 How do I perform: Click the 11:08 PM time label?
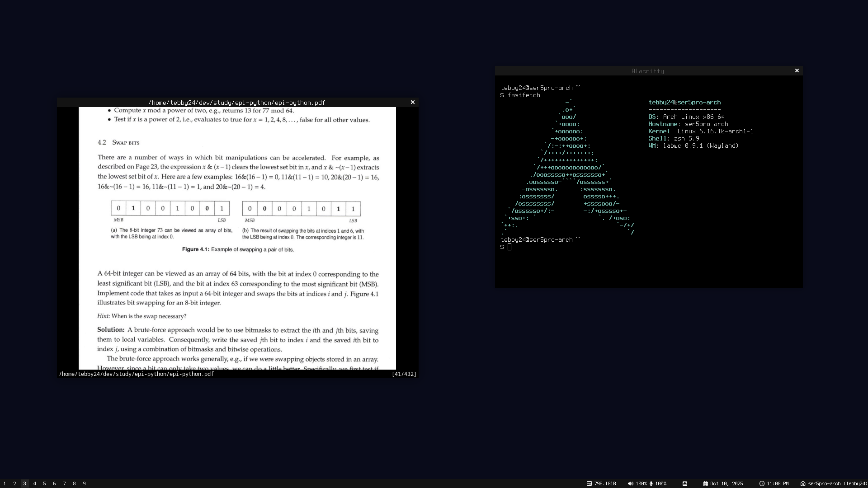coord(778,483)
